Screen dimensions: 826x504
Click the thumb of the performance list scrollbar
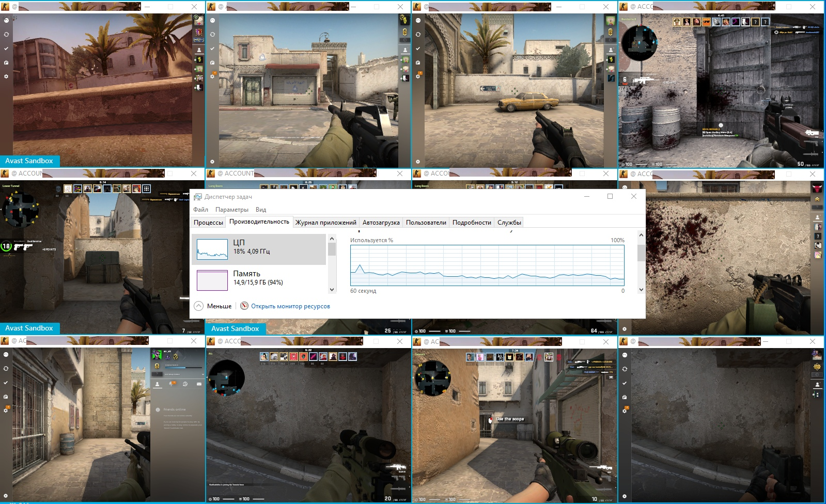tap(332, 249)
